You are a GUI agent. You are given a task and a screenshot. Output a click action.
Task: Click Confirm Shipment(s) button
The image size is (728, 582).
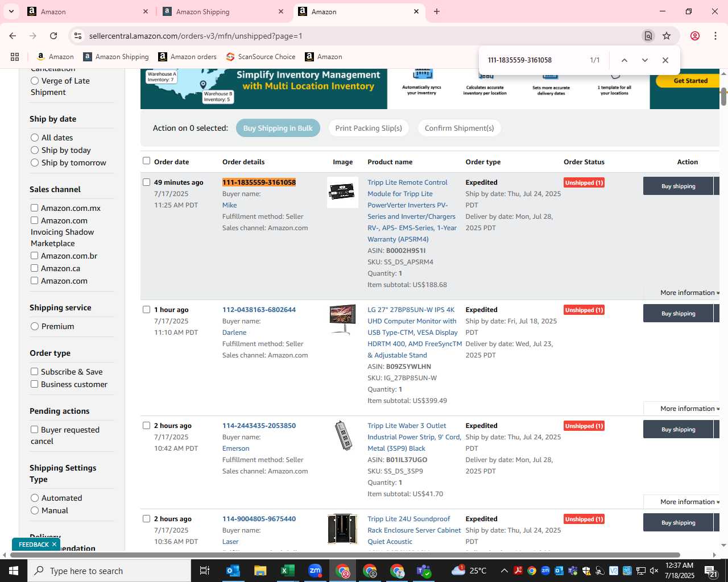click(x=460, y=128)
